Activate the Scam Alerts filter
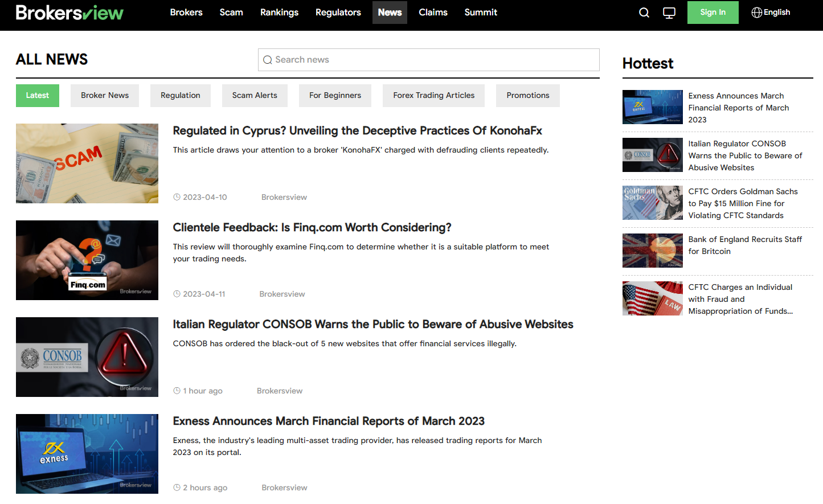This screenshot has width=823, height=504. tap(255, 95)
